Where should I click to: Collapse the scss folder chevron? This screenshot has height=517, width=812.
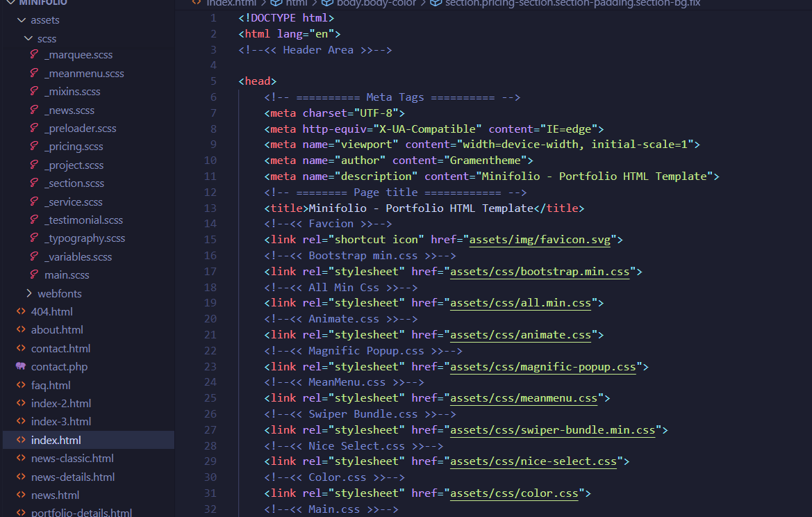[28, 38]
